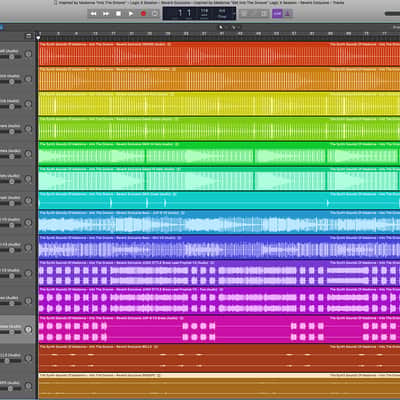Viewport: 400px width, 400px height.
Task: Toggle cycle mode button beside record
Action: [x=155, y=14]
